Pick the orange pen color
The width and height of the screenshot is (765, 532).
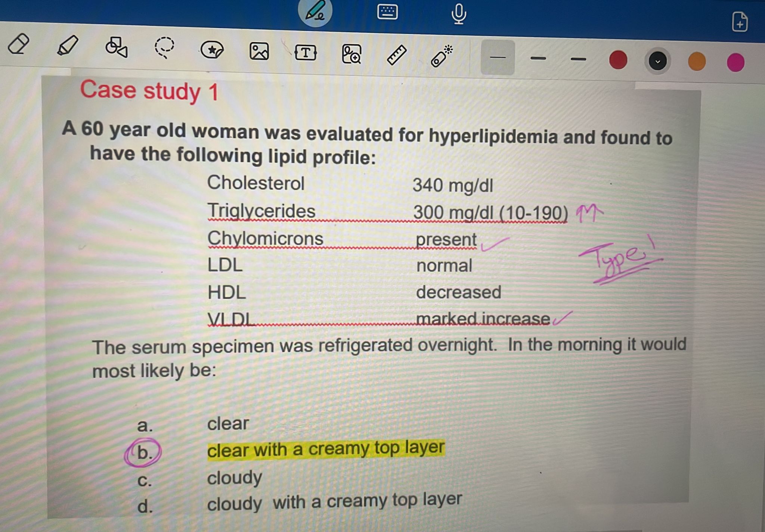point(697,62)
